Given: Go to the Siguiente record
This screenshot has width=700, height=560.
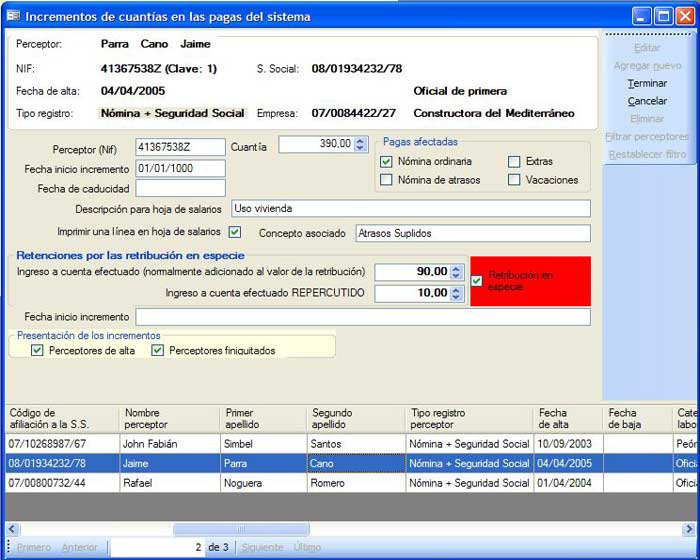Looking at the screenshot, I should (x=263, y=547).
